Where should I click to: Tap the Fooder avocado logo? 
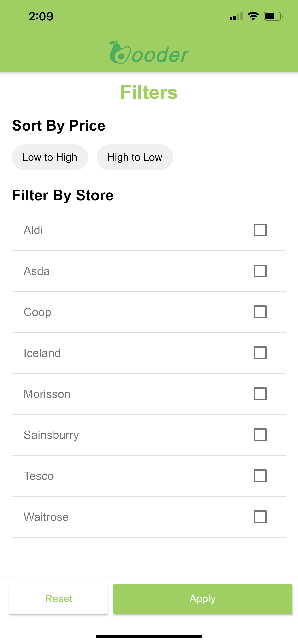pos(149,52)
